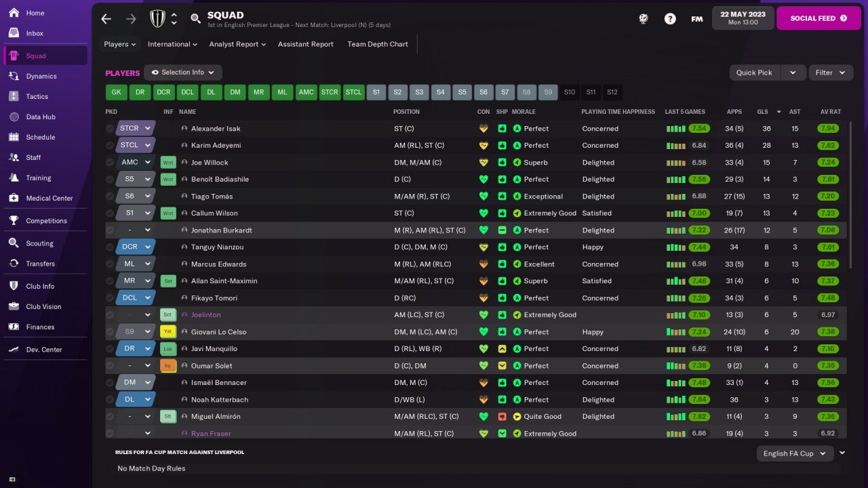Image resolution: width=868 pixels, height=488 pixels.
Task: Open the Dev. Center icon
Action: pyautogui.click(x=14, y=349)
